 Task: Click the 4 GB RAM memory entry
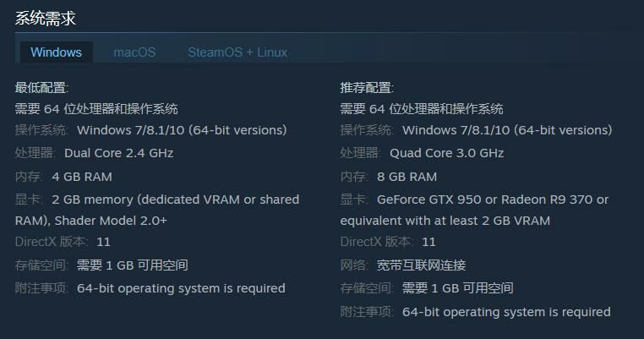click(82, 177)
